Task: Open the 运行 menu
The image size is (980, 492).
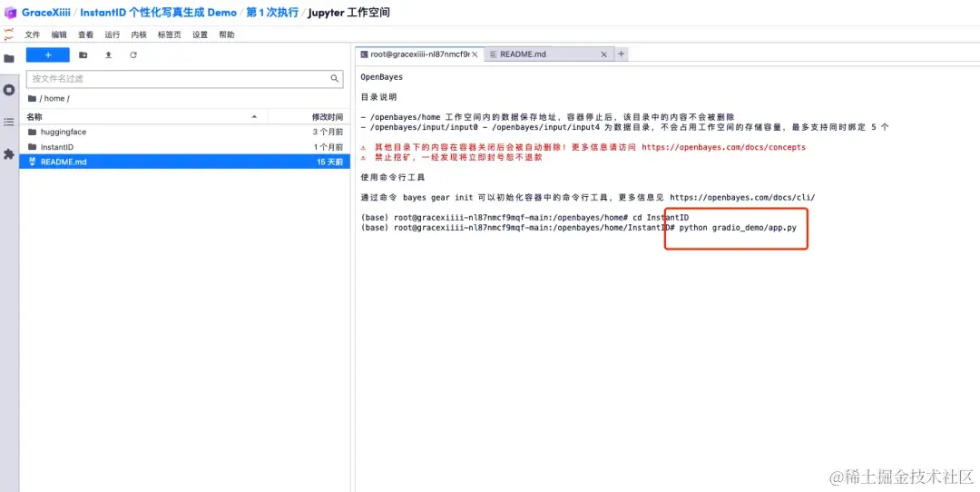Action: (113, 35)
